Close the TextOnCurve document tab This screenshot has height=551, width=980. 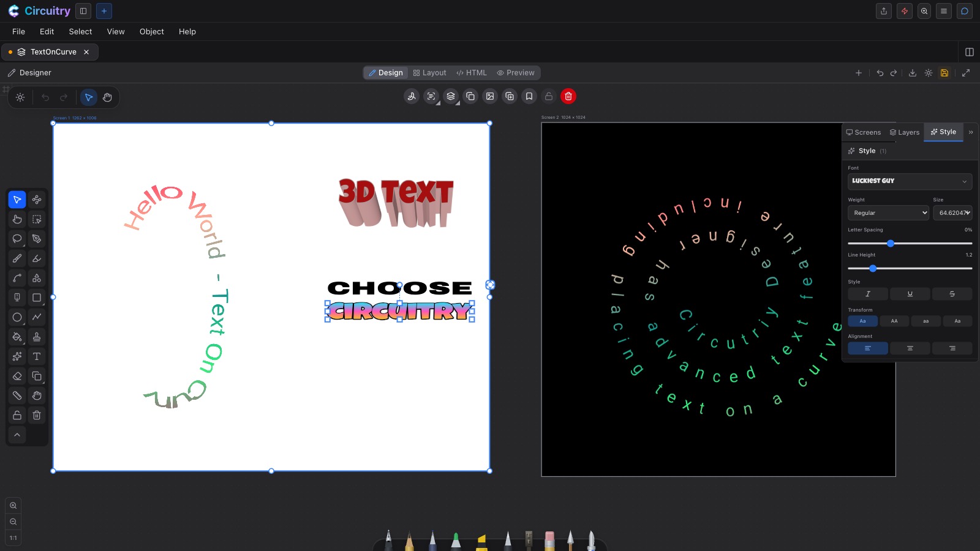[x=86, y=52]
